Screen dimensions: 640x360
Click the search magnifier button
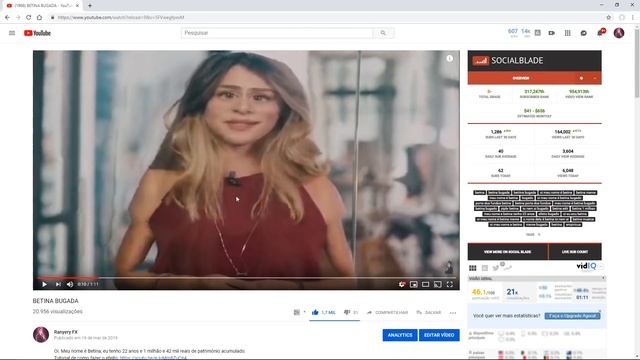[383, 33]
